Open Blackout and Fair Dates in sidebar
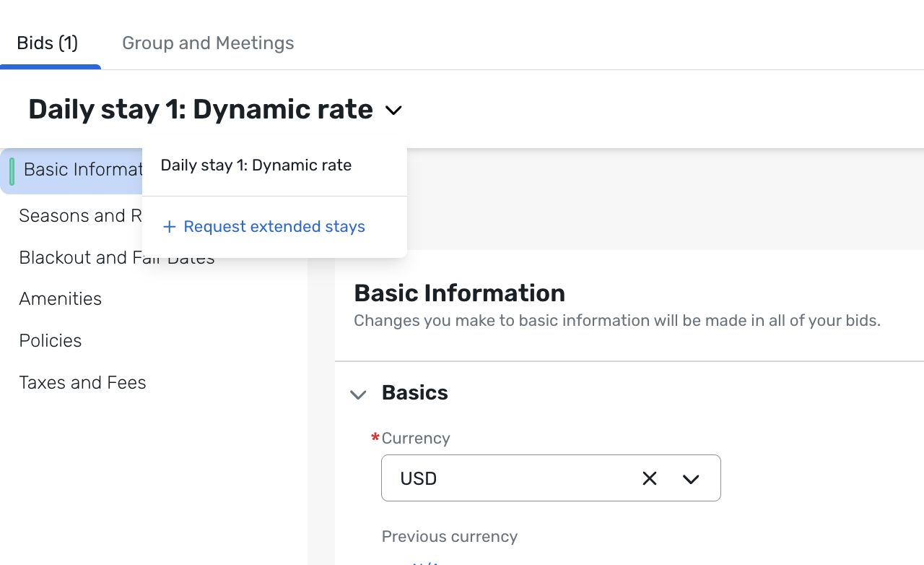Viewport: 924px width, 565px height. coord(79,258)
